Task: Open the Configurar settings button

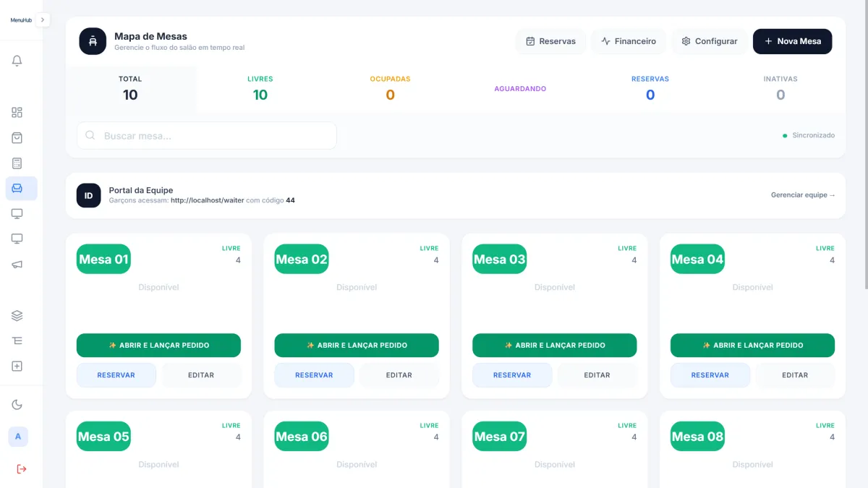Action: click(710, 41)
